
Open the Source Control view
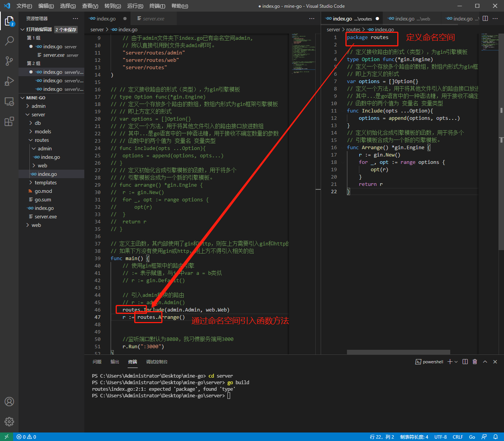click(x=9, y=61)
